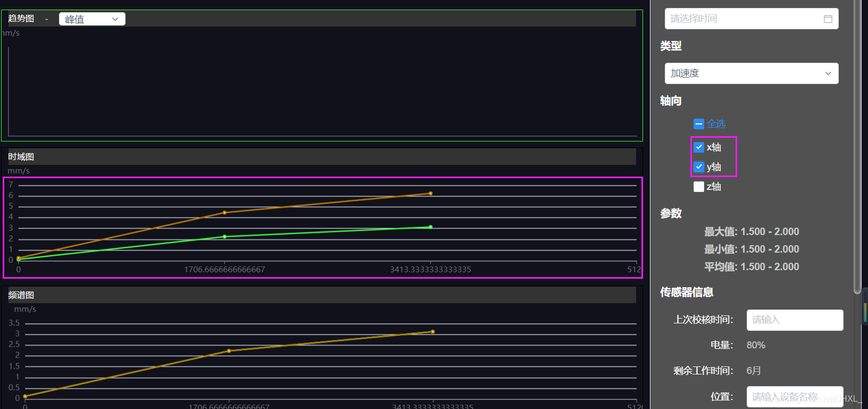Click the 请选择时间 date input field

[752, 19]
